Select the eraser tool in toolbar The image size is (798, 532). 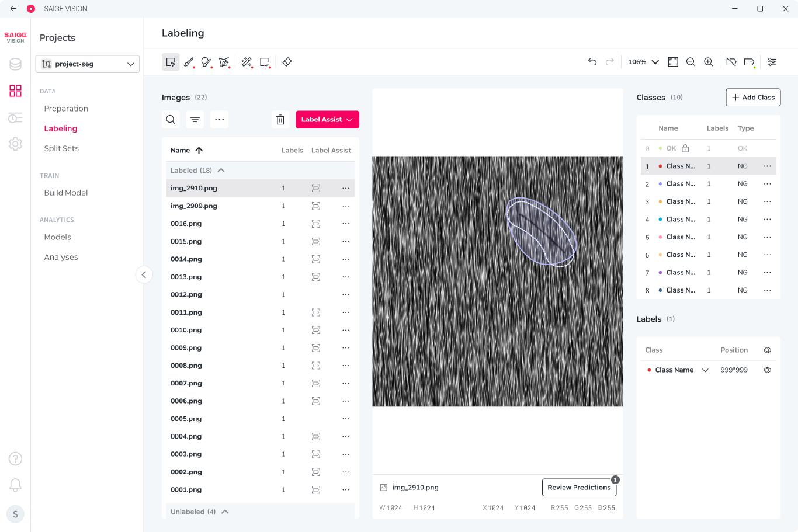click(x=287, y=62)
